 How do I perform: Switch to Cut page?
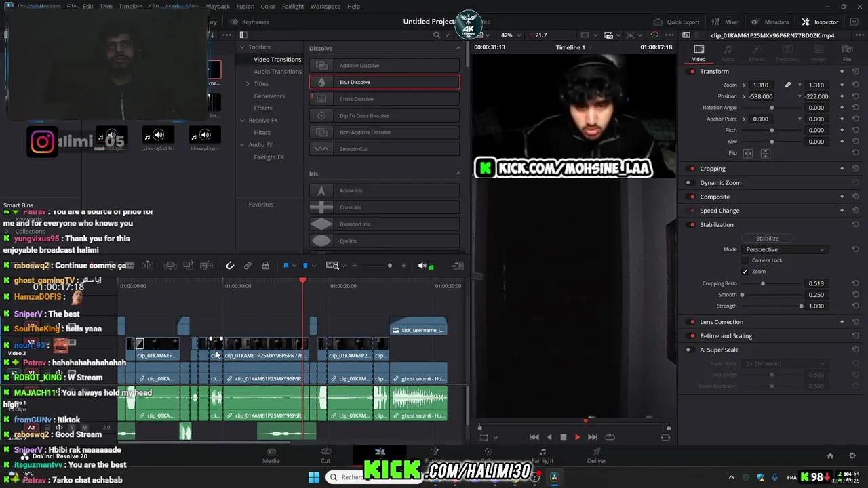tap(325, 455)
